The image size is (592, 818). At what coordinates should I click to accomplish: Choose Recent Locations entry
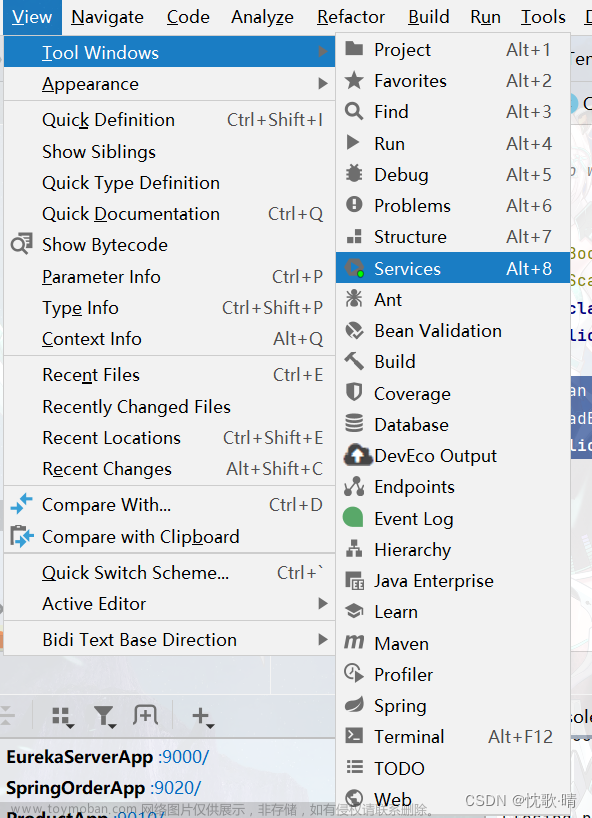[170, 437]
